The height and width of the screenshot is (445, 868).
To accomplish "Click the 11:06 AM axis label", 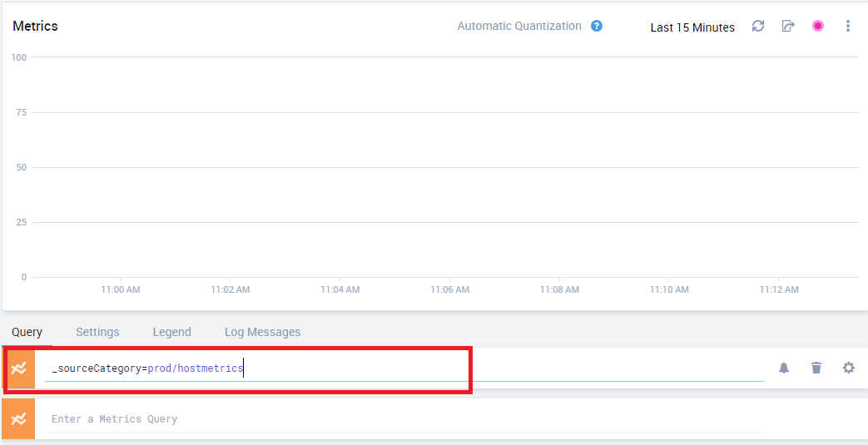I will click(x=450, y=289).
